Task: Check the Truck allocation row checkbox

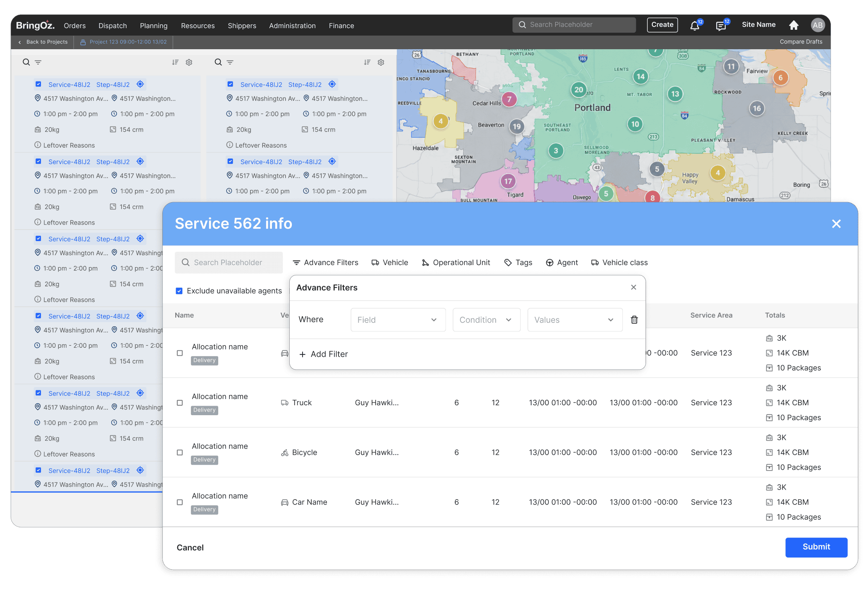Action: (180, 403)
